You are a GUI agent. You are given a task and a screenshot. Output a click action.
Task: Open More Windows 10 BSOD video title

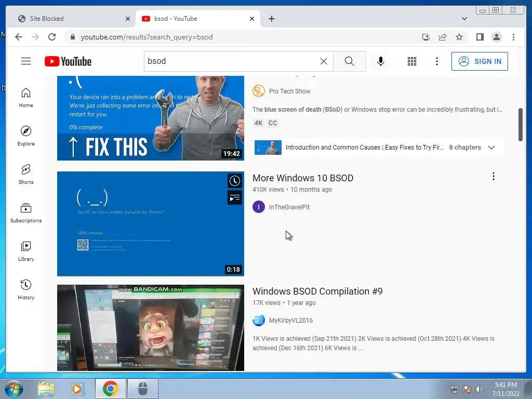[x=303, y=178]
